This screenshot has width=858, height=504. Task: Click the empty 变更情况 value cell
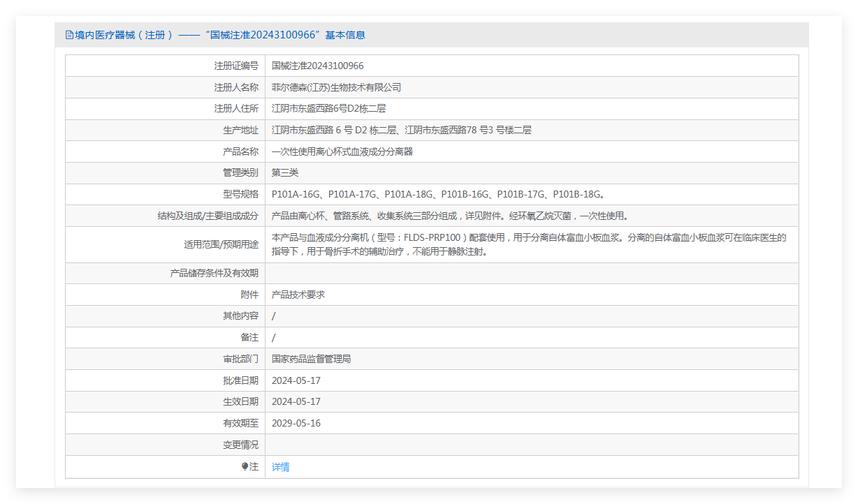tap(531, 445)
